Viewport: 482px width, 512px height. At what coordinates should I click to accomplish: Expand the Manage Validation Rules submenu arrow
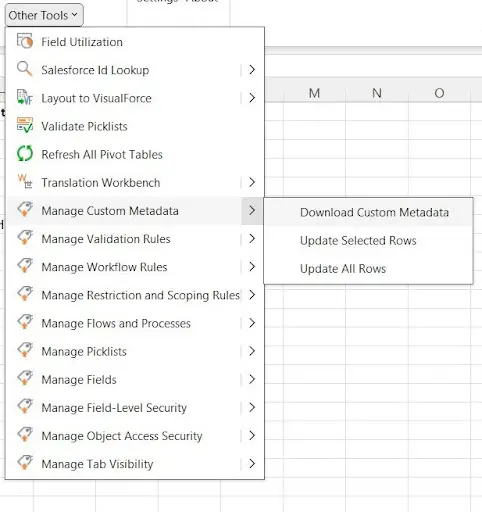point(252,238)
